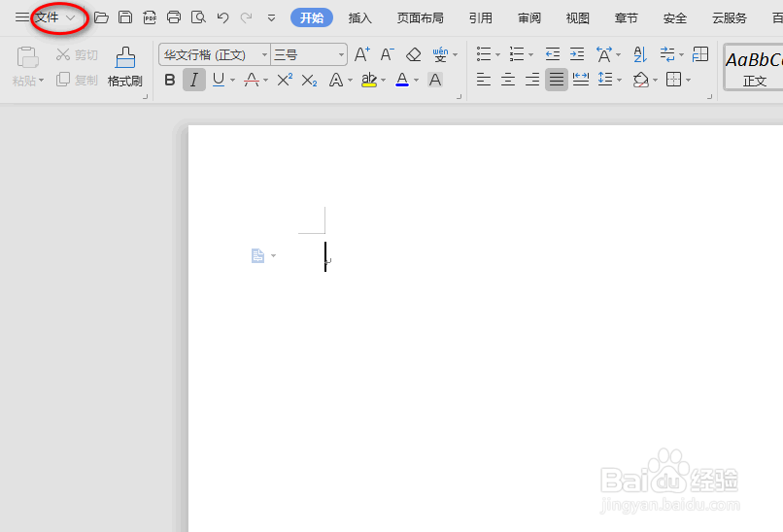Image resolution: width=783 pixels, height=532 pixels.
Task: Export to PDF icon in quick toolbar
Action: 150,18
